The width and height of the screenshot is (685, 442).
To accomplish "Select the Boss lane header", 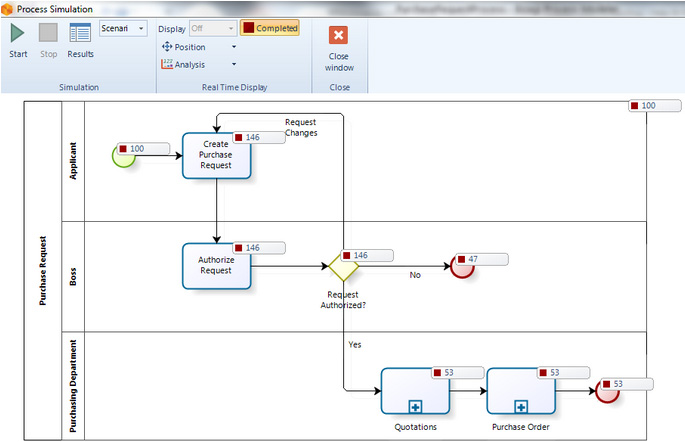I will point(73,276).
